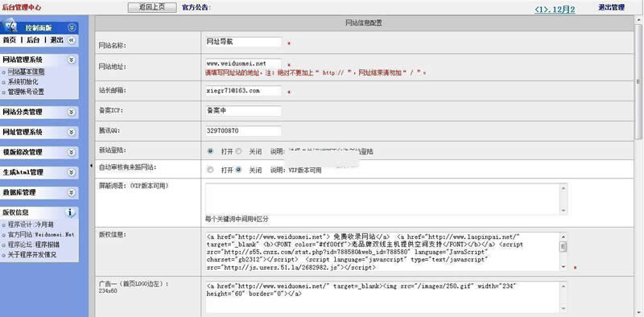Screen dimensions: 644x317
Task: Click the 广告一 textarea scroll-up arrow
Action: coord(563,286)
